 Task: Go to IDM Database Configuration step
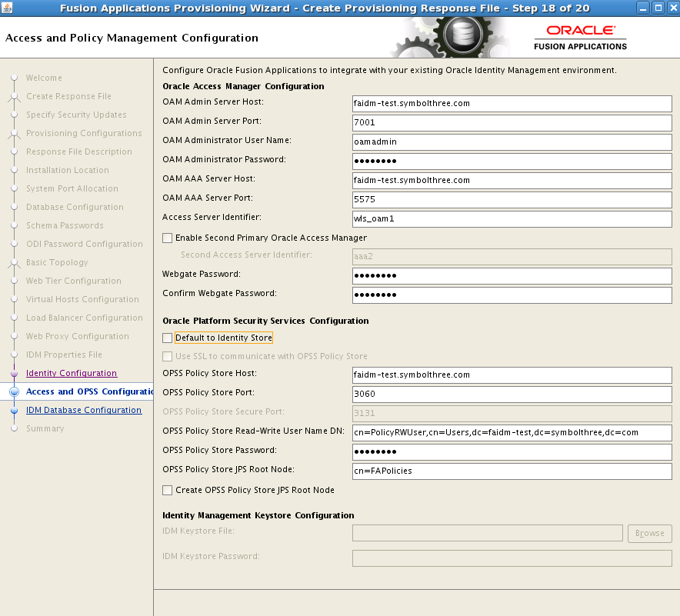[x=84, y=410]
